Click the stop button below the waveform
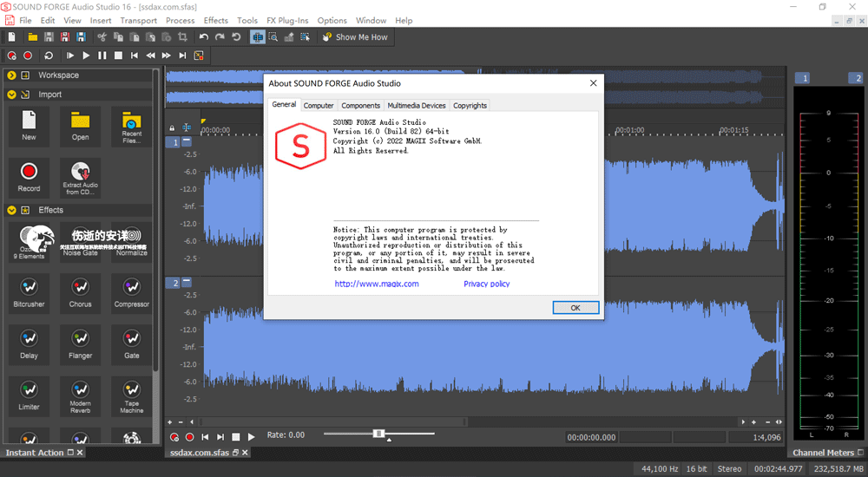The width and height of the screenshot is (868, 477). [236, 437]
